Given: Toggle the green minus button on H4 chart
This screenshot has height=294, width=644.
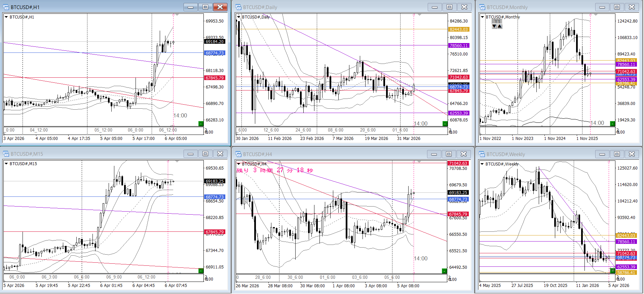Looking at the screenshot, I should click(444, 271).
